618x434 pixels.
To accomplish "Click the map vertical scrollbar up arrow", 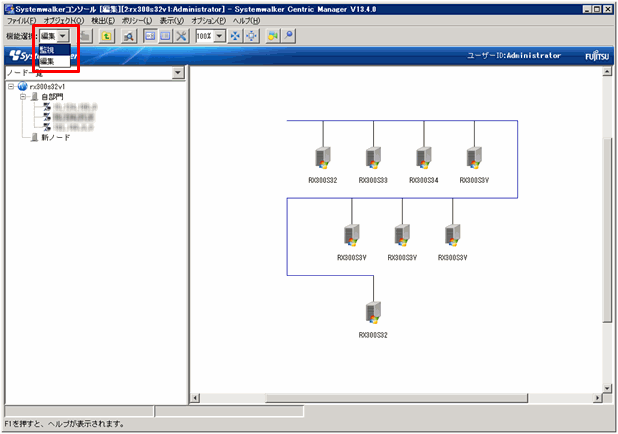I will (x=607, y=72).
